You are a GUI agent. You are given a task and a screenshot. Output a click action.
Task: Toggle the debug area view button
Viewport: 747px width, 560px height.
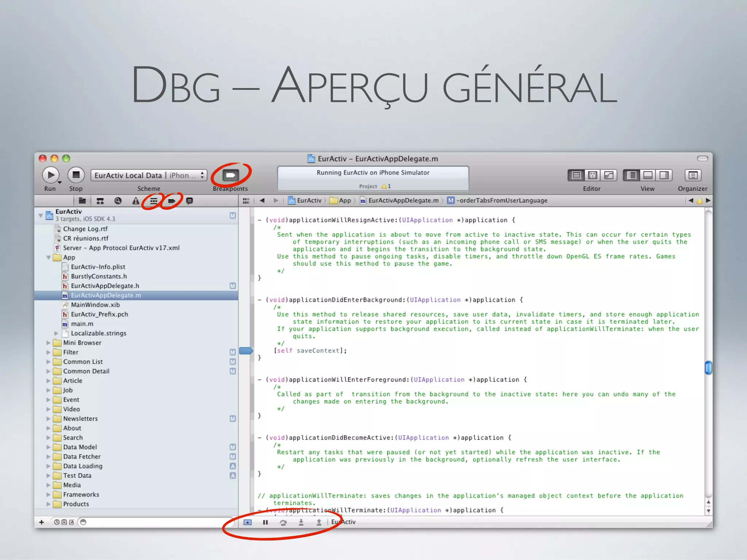pyautogui.click(x=648, y=175)
